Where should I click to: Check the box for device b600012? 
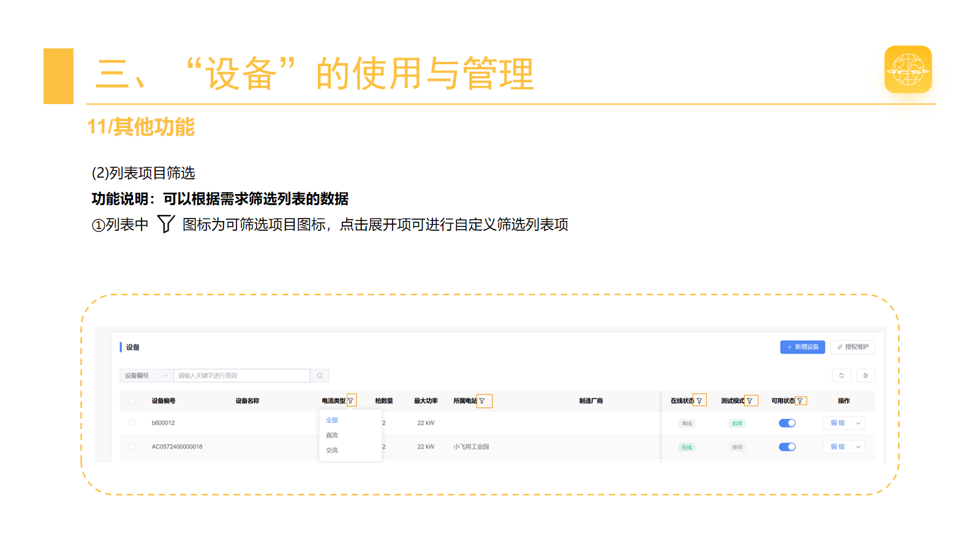(132, 423)
